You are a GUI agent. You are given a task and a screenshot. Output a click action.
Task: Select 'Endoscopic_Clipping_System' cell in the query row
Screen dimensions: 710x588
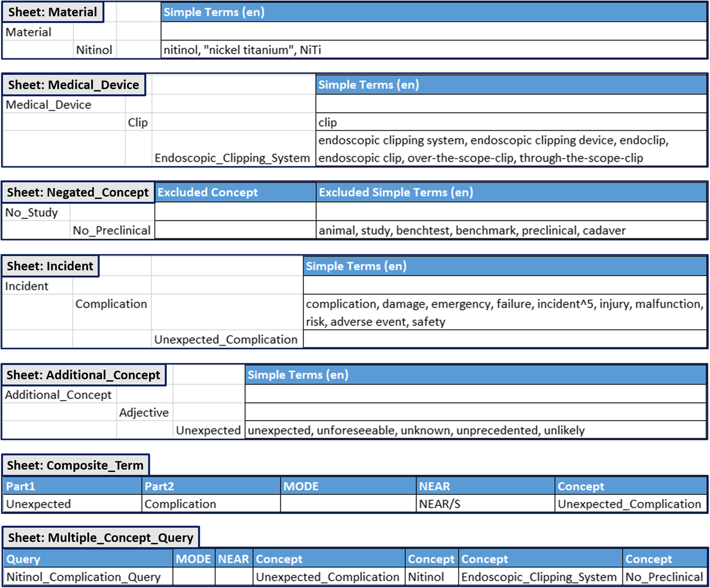coord(541,577)
